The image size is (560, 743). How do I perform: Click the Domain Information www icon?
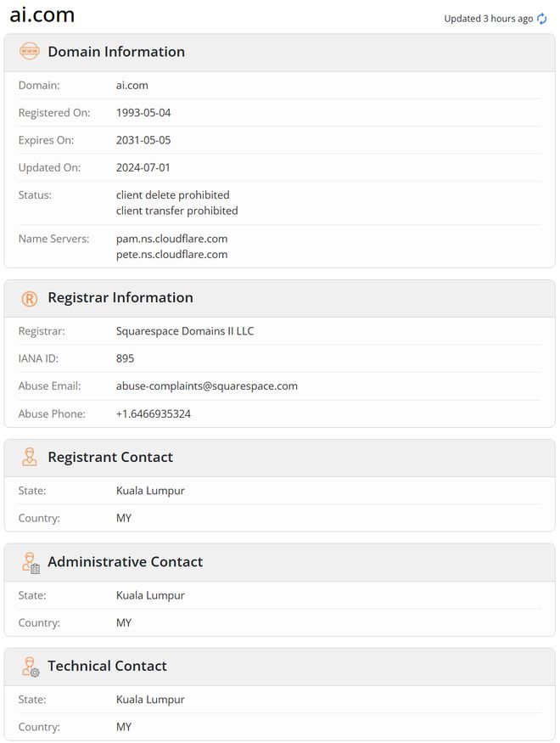pyautogui.click(x=30, y=52)
